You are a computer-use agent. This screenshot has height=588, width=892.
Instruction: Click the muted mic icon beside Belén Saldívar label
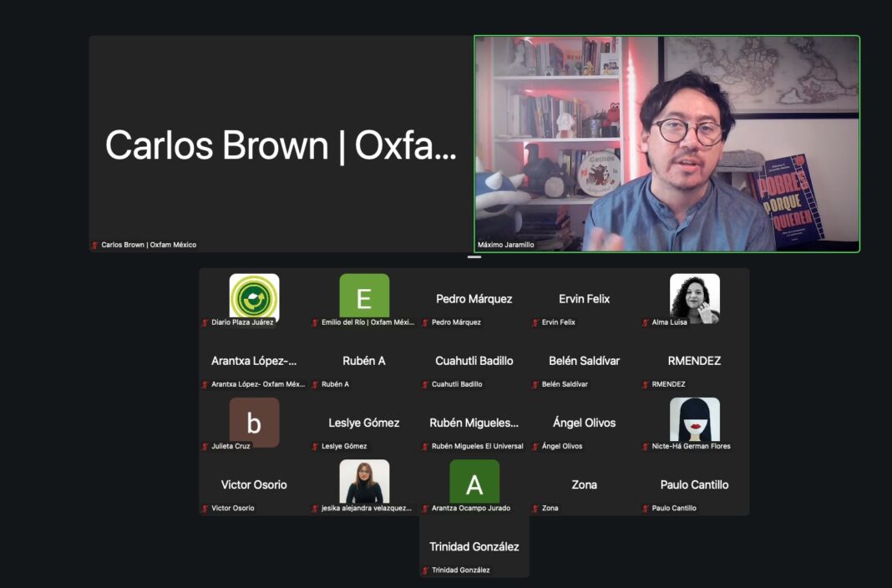(535, 384)
